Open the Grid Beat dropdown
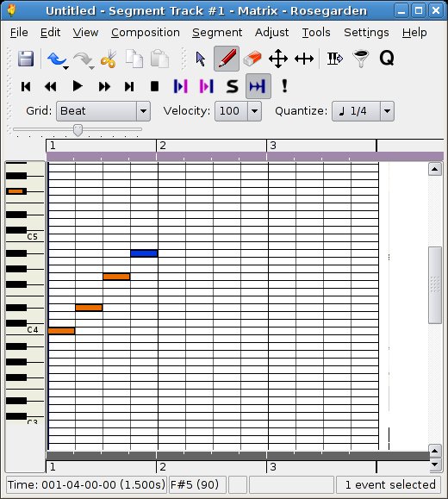The image size is (448, 499). pos(103,111)
